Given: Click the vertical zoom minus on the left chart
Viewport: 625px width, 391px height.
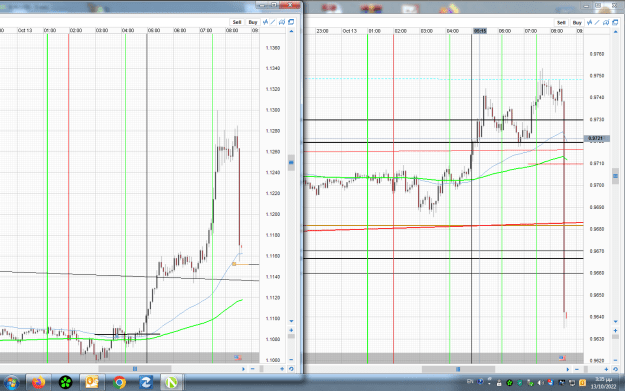Looking at the screenshot, I should 291,360.
